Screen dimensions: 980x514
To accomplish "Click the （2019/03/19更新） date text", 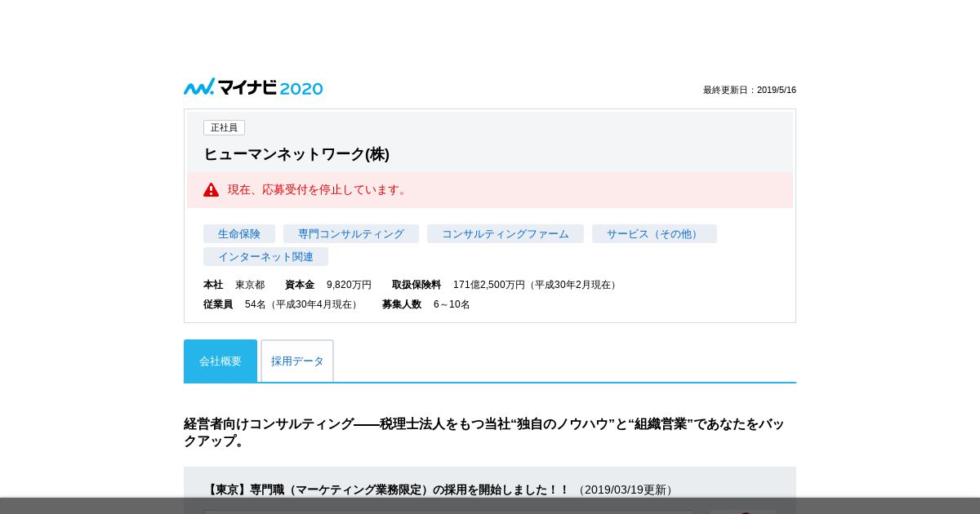I will pyautogui.click(x=626, y=490).
